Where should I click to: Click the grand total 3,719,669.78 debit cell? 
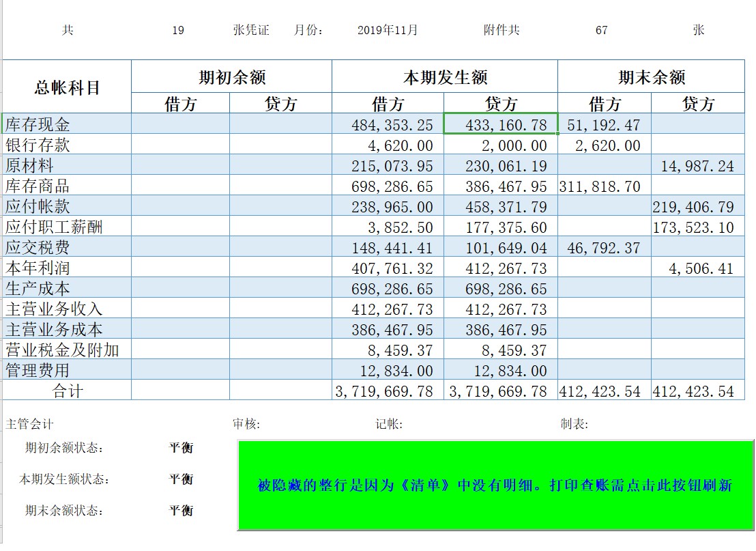386,391
